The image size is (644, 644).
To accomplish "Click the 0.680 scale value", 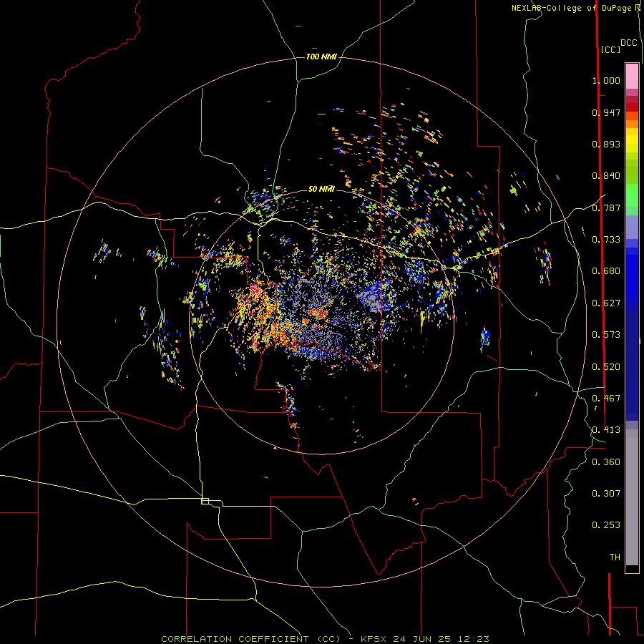I will coord(606,271).
